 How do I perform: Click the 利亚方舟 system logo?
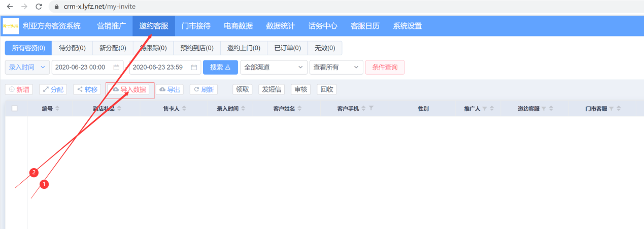click(11, 26)
